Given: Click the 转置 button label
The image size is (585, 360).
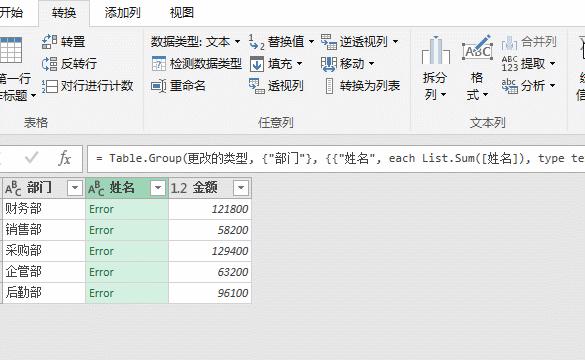Looking at the screenshot, I should (x=73, y=42).
